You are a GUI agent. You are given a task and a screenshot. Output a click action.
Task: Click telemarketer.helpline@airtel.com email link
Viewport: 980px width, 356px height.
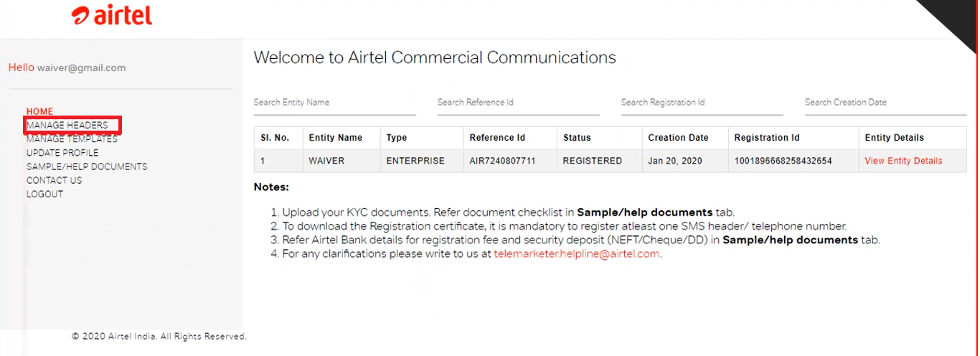(577, 254)
